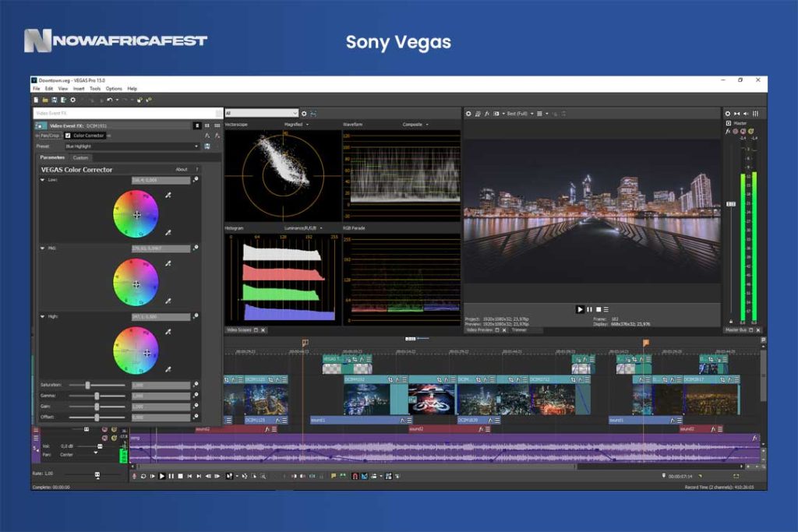This screenshot has width=798, height=532.
Task: Click the Saturation animate icon
Action: coord(196,385)
